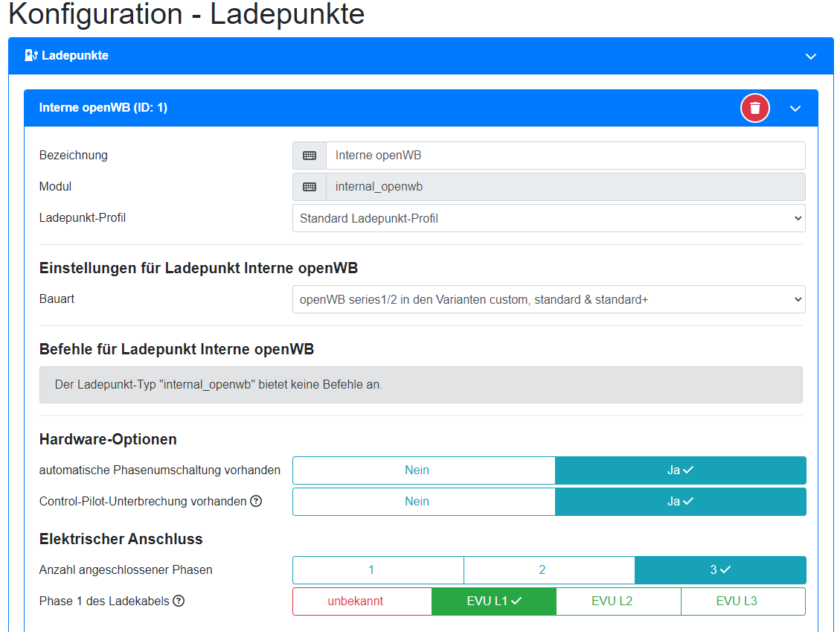Collapse the Ladepunkte panel chevron
This screenshot has width=840, height=632.
811,57
